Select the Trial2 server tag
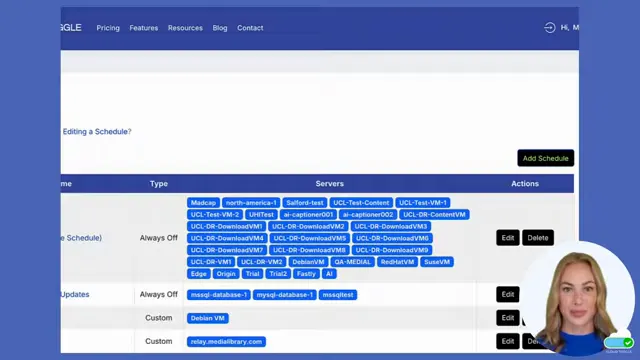This screenshot has height=360, width=640. [278, 274]
